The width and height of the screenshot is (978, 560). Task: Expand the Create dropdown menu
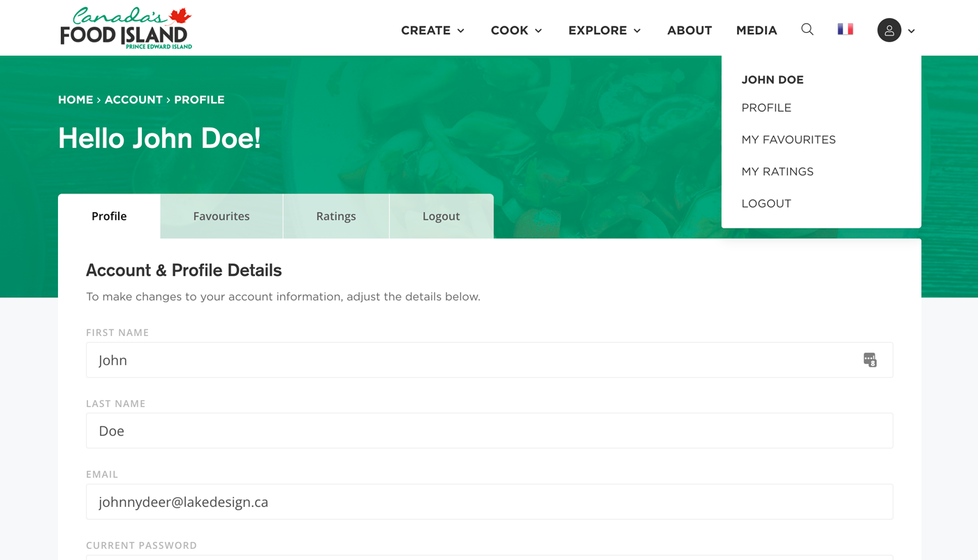(432, 30)
